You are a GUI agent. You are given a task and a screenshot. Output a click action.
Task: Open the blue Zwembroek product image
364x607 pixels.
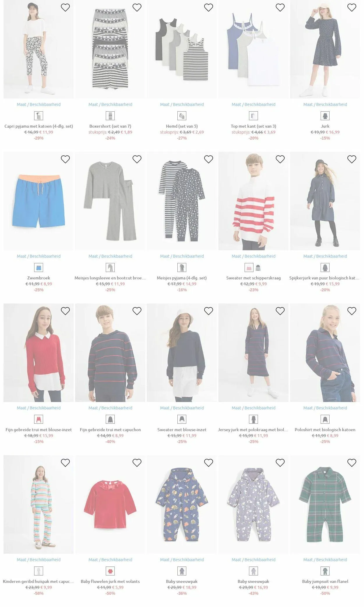[39, 201]
